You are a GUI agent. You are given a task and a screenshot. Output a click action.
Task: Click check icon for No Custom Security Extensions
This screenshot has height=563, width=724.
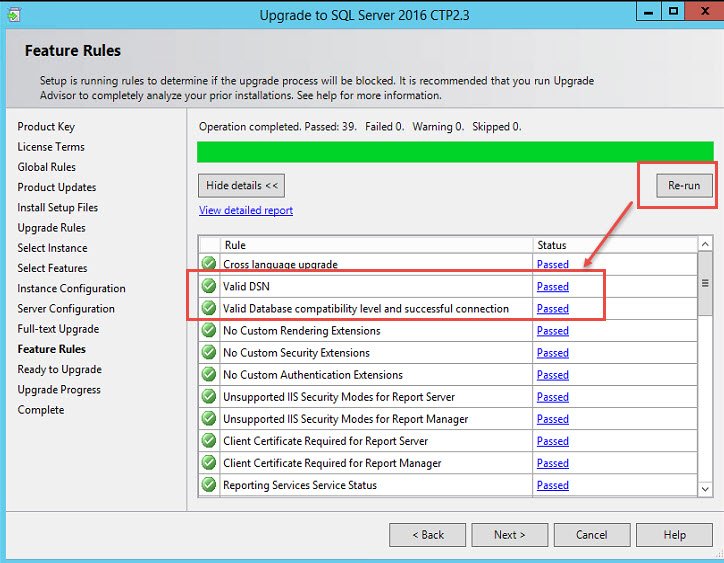click(209, 352)
